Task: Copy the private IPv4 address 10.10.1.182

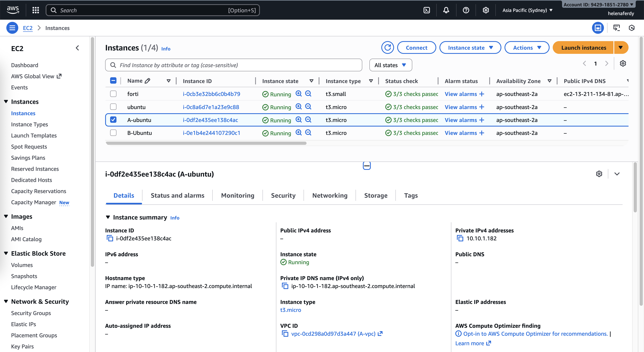Action: pos(460,238)
